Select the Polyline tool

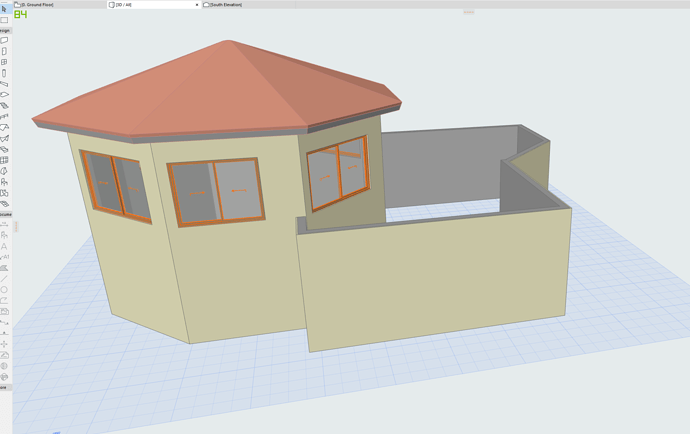coord(4,301)
